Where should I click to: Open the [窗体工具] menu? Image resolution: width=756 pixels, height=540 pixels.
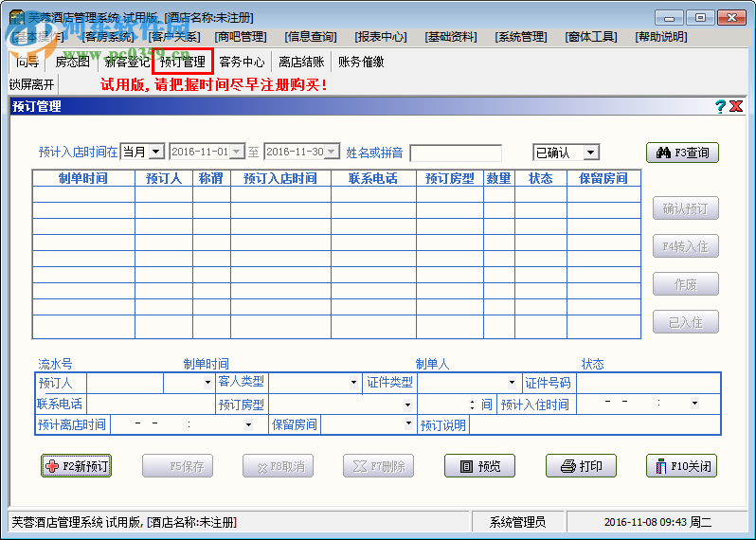(x=591, y=37)
